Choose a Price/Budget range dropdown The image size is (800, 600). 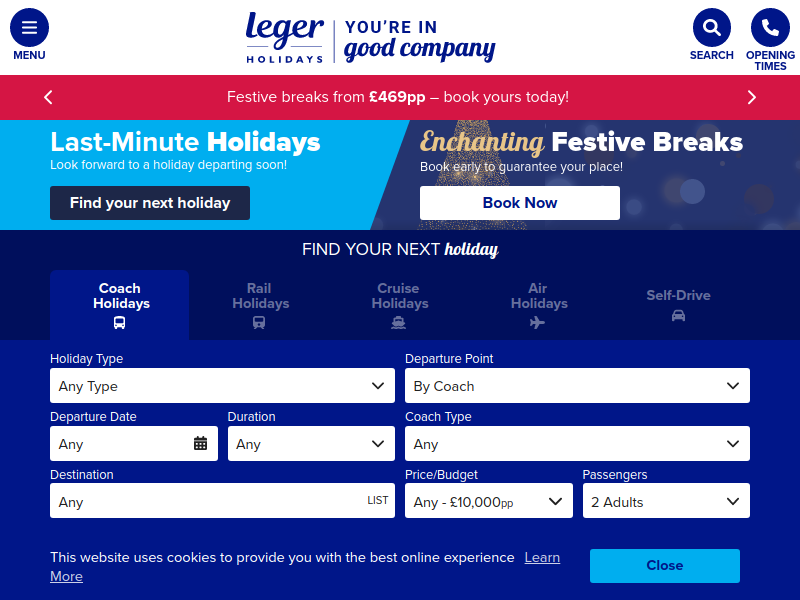[x=489, y=501]
